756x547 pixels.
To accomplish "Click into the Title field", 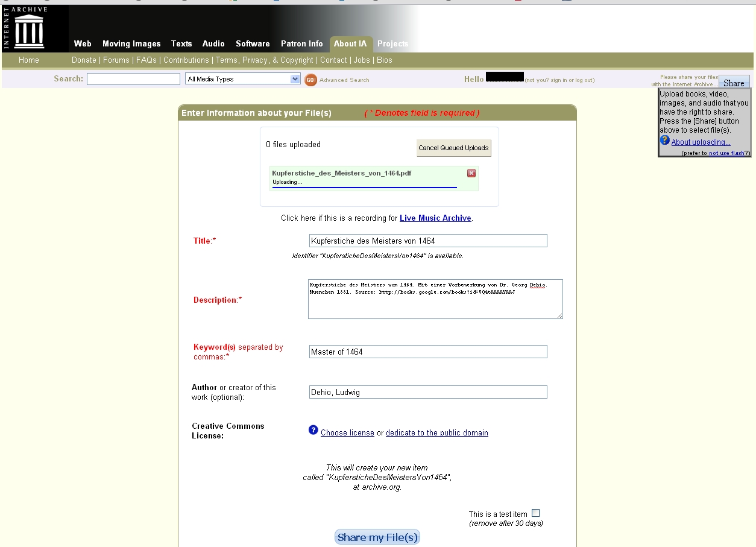I will pos(428,241).
